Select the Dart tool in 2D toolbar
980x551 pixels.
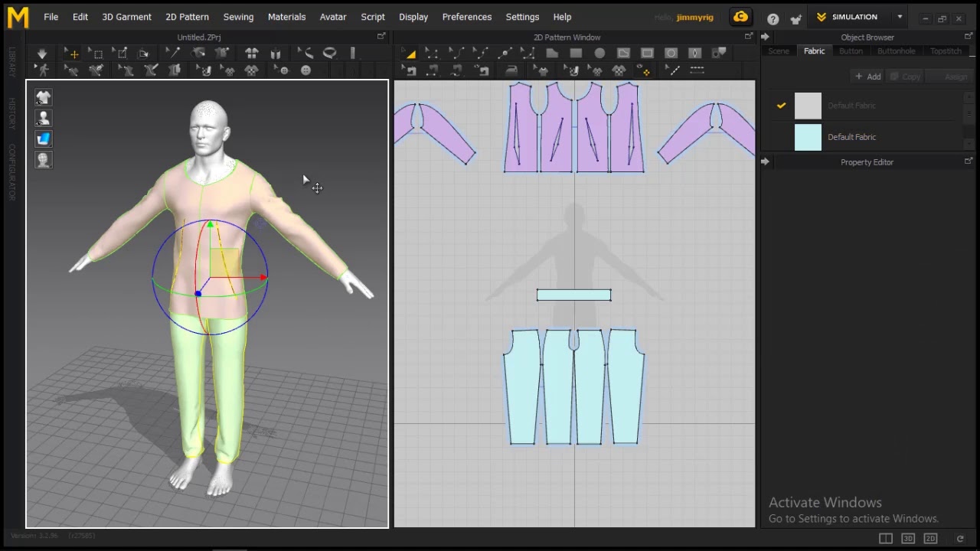click(694, 53)
